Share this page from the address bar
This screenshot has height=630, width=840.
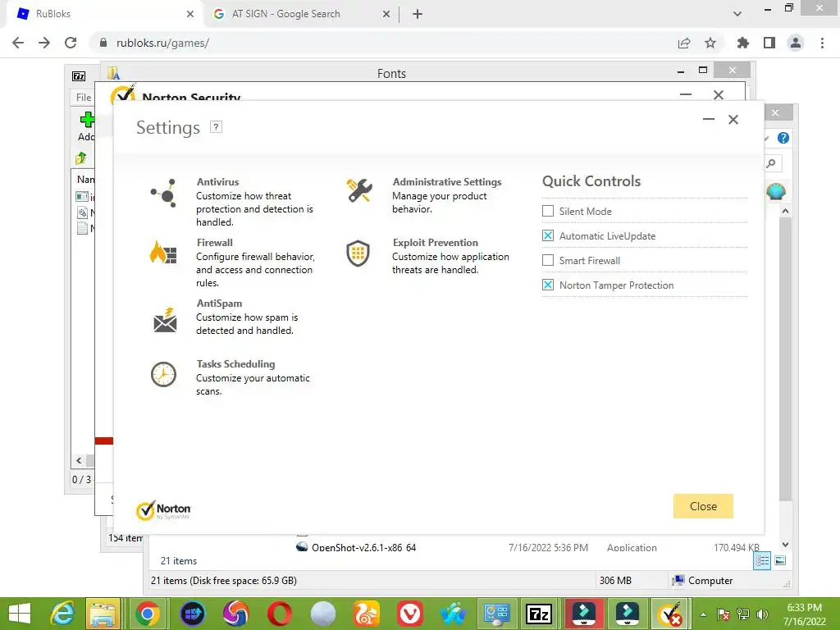[x=684, y=43]
